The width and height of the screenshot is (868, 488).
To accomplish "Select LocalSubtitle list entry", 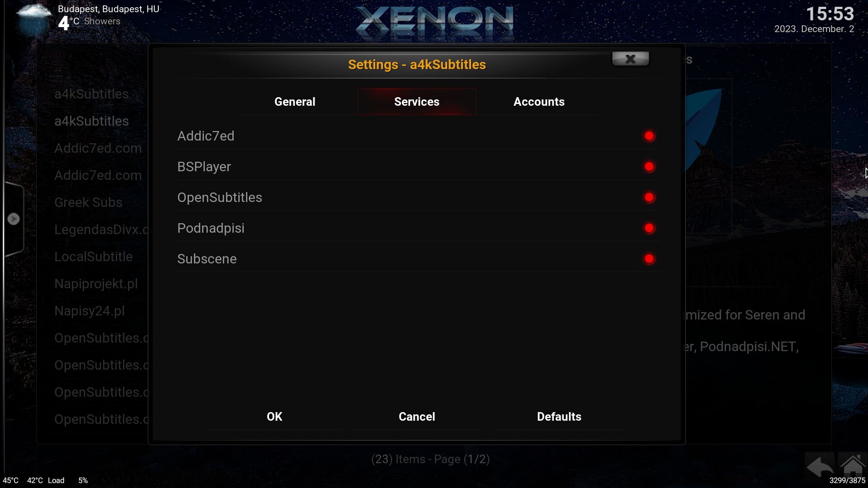I will [94, 257].
